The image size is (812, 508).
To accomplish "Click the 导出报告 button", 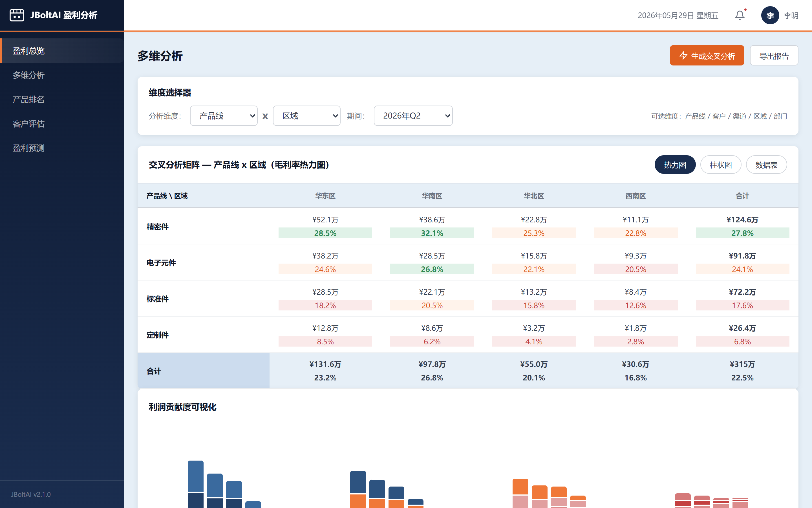I will [x=774, y=55].
